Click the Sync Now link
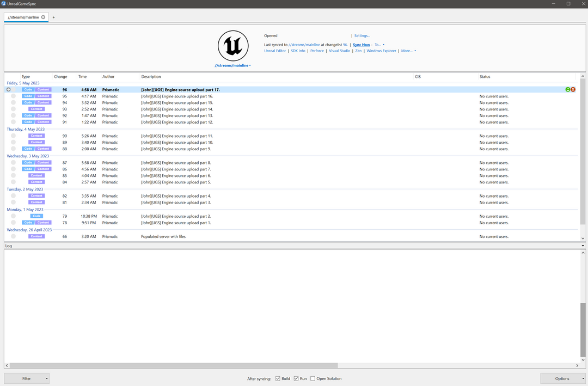This screenshot has height=386, width=588. pyautogui.click(x=361, y=44)
